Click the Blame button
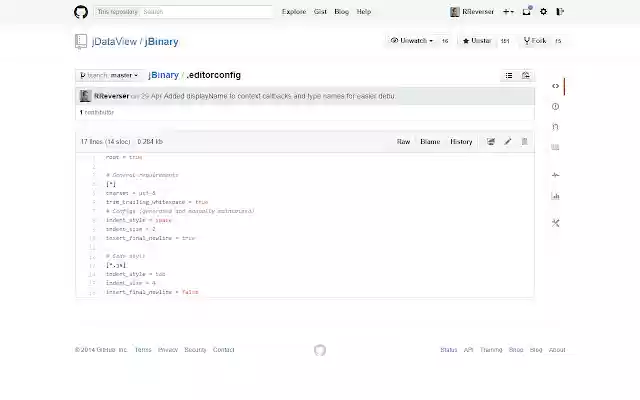 click(x=430, y=142)
